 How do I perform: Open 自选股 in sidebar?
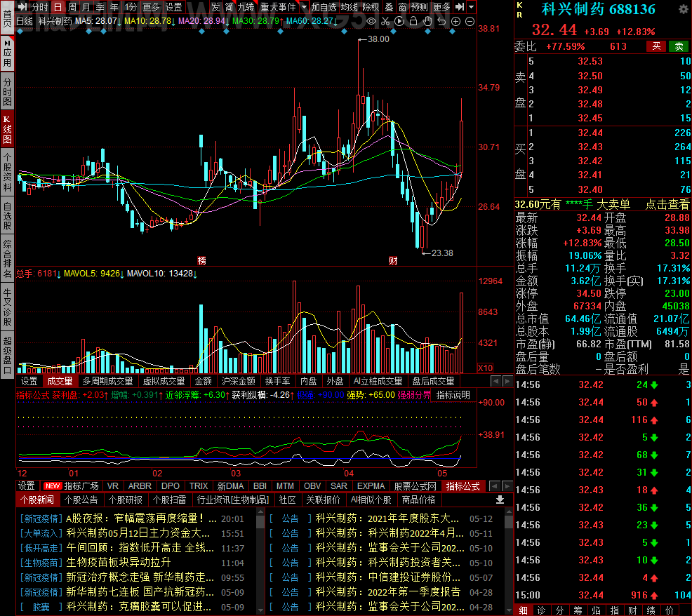pos(7,215)
